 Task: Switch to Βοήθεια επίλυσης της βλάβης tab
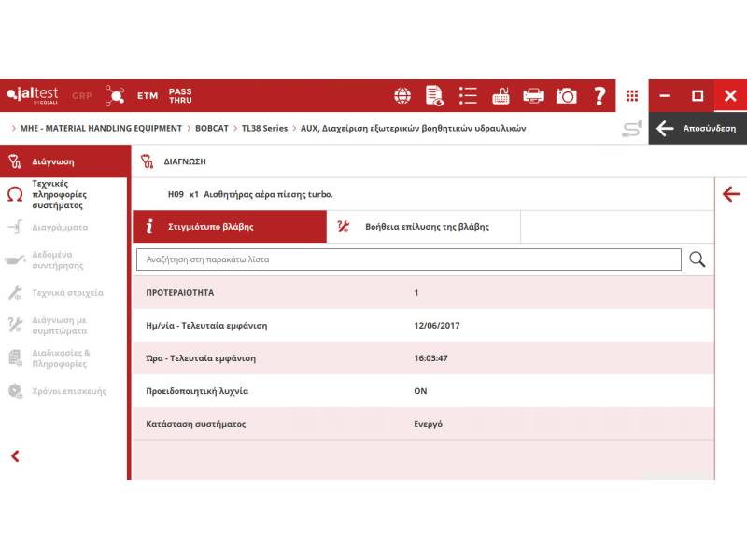423,227
